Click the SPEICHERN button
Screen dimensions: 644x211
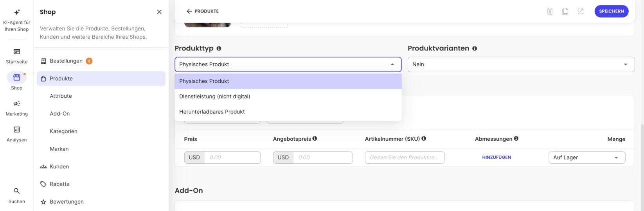[x=611, y=11]
